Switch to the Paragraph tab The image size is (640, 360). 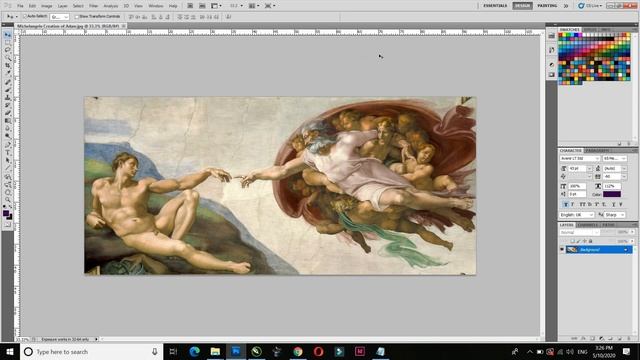click(x=596, y=151)
